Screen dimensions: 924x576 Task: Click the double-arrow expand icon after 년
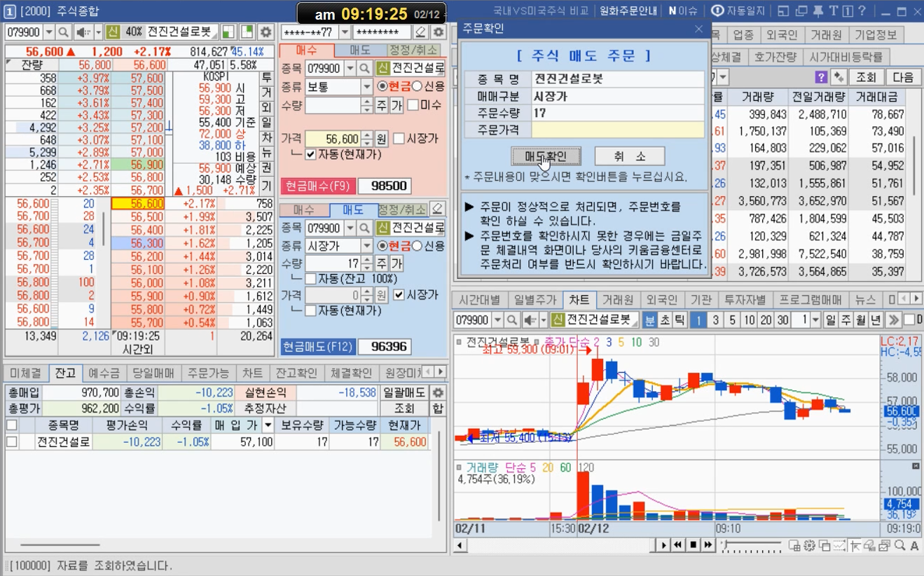pyautogui.click(x=892, y=320)
